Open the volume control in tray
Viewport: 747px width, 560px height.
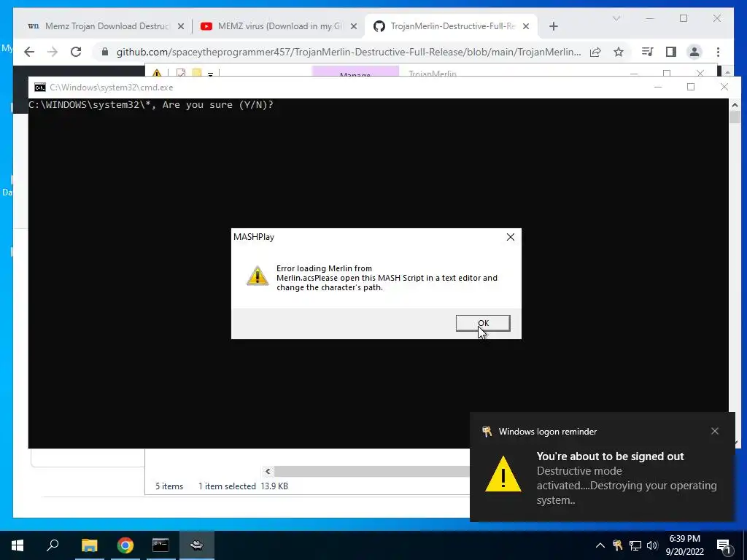[x=652, y=545]
